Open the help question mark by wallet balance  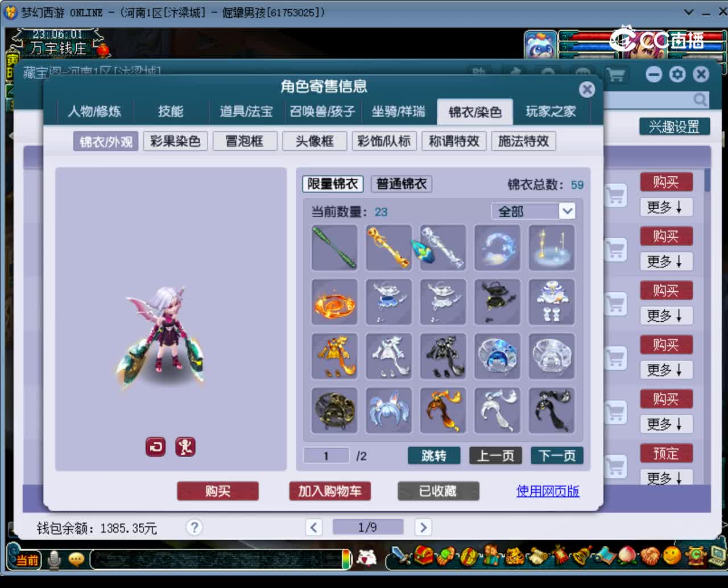[194, 528]
